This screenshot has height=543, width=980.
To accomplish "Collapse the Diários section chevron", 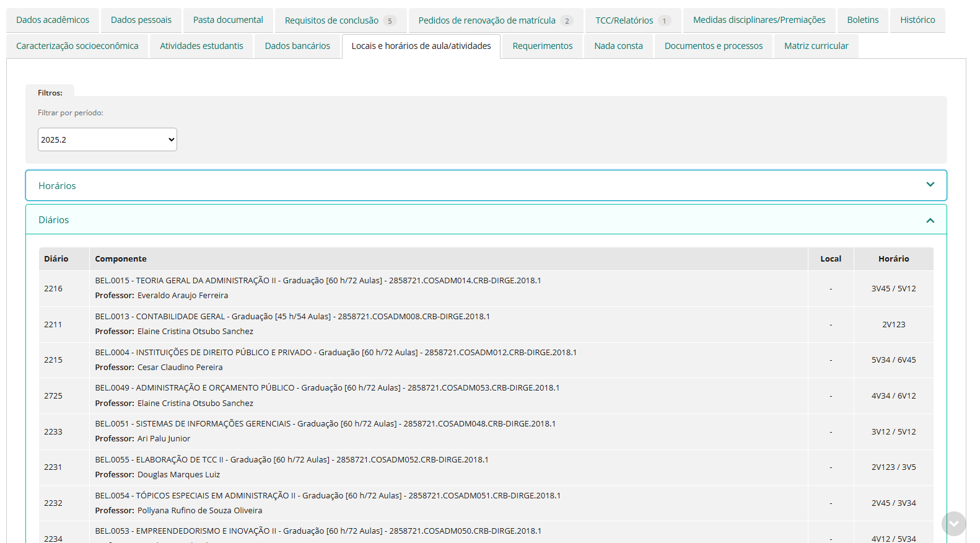I will click(930, 220).
